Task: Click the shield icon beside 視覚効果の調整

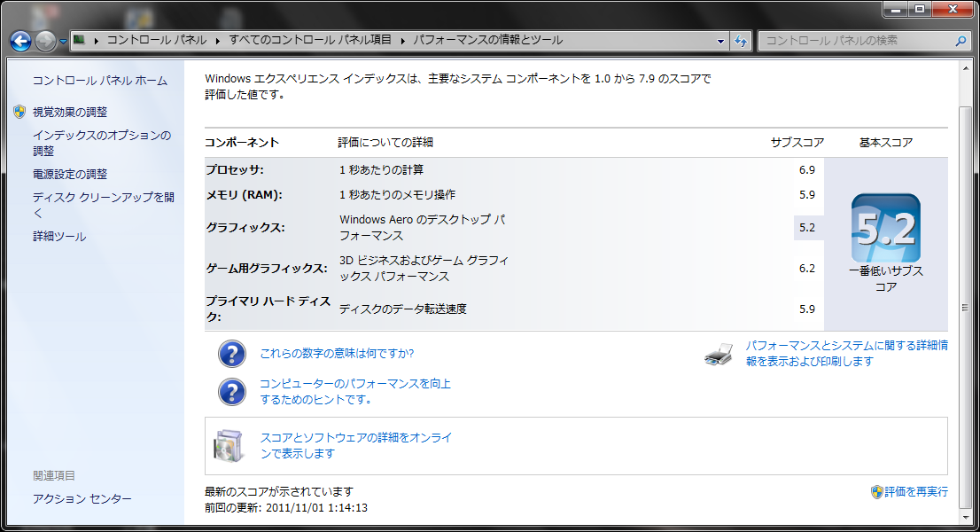Action: pos(19,112)
